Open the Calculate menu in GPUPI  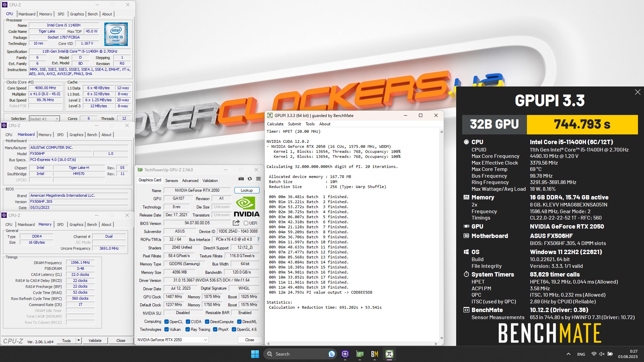click(x=275, y=124)
